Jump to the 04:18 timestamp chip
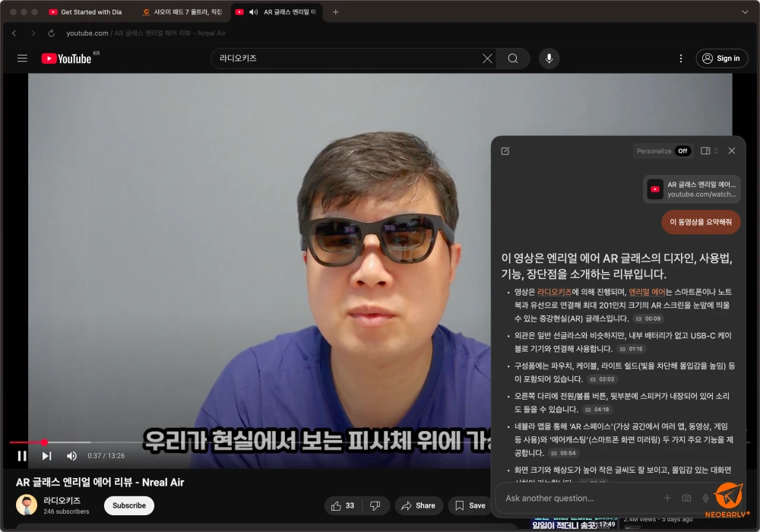 (597, 410)
